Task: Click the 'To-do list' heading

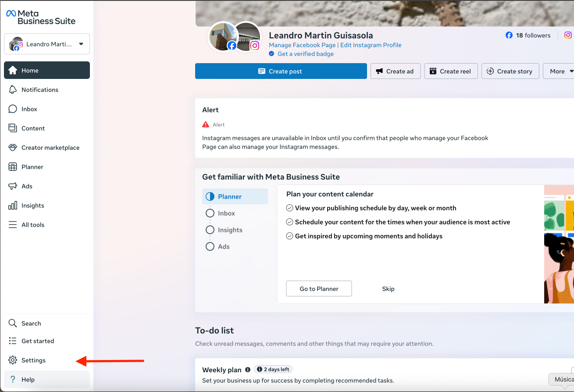Action: (214, 331)
